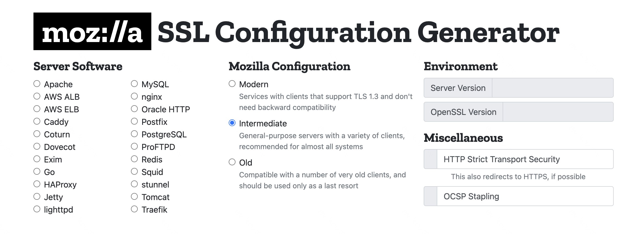Select the Traefik radio button
The height and width of the screenshot is (234, 644).
click(x=134, y=209)
